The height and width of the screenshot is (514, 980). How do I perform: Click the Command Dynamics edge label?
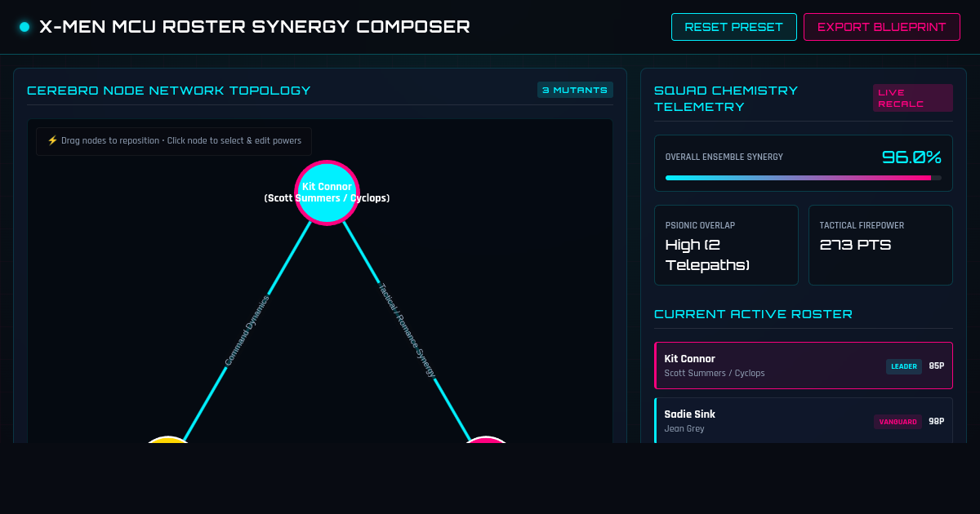[x=247, y=330]
